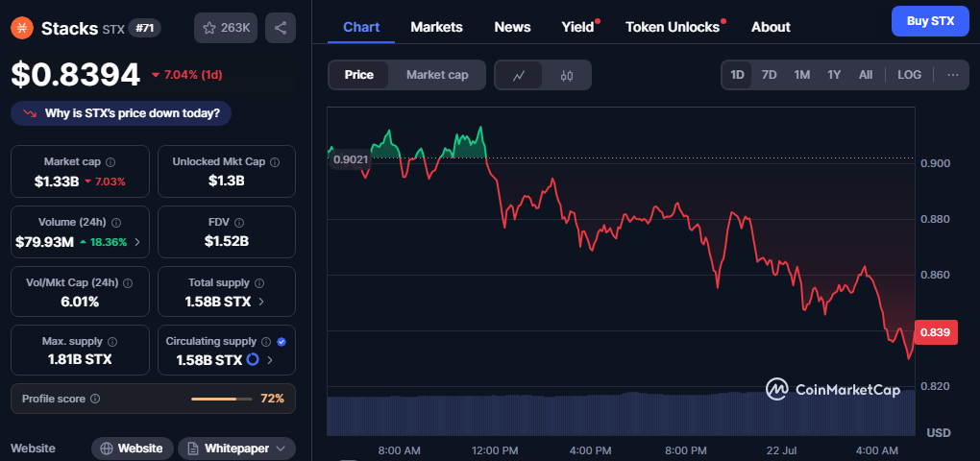
Task: Click the Unlocked Mkt Cap info icon
Action: click(275, 161)
